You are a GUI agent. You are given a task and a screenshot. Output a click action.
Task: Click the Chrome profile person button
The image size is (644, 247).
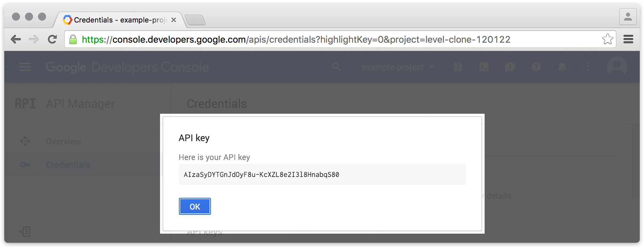point(628,17)
